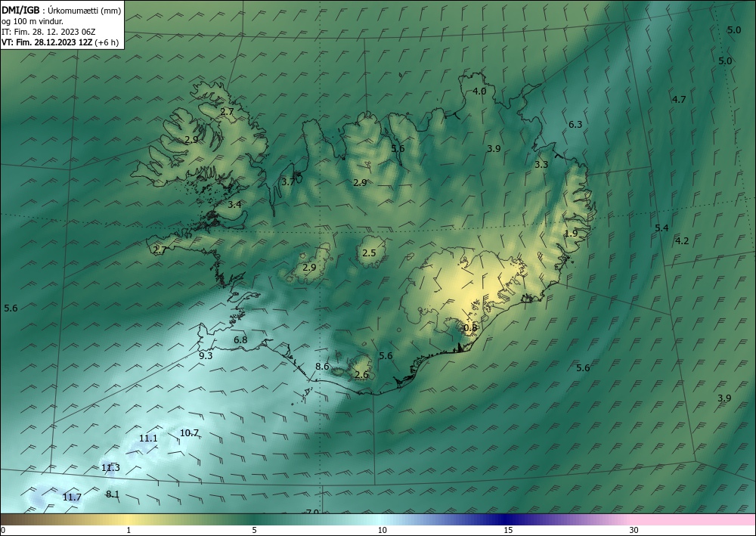
Task: Select the 'og 100 m vindur.' subtitle line
Action: pyautogui.click(x=33, y=21)
